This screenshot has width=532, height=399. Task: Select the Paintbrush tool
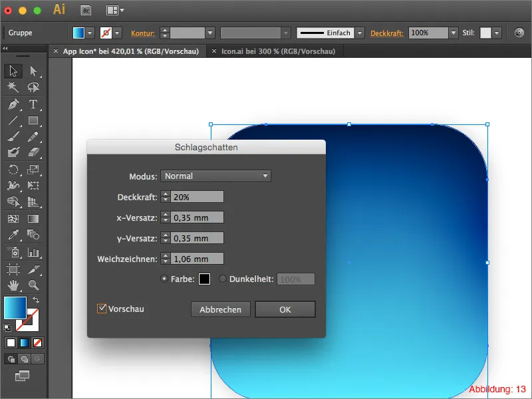[x=13, y=136]
